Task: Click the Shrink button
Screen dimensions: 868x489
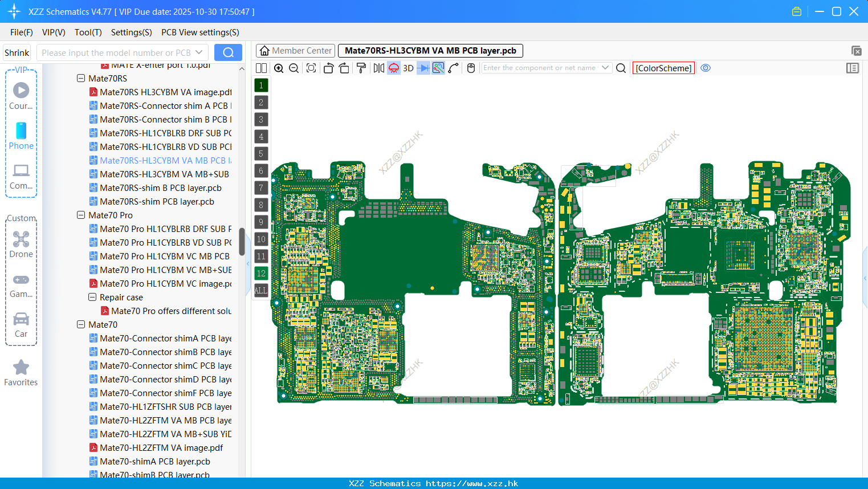Action: pyautogui.click(x=17, y=52)
